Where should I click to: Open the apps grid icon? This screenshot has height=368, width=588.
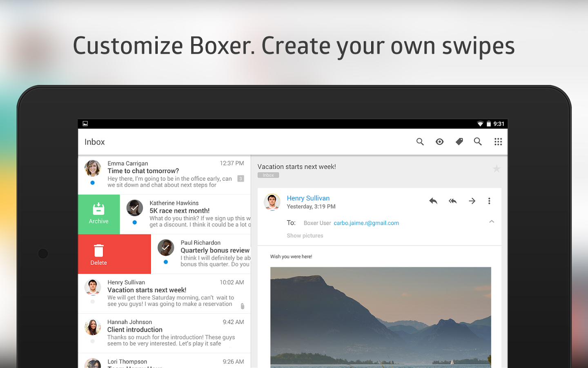[498, 141]
